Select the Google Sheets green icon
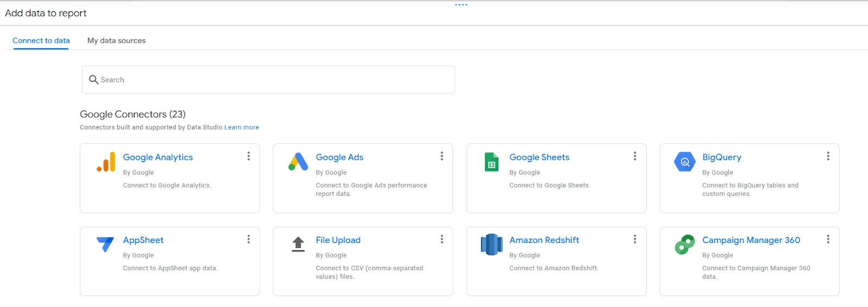The height and width of the screenshot is (307, 868). [492, 162]
